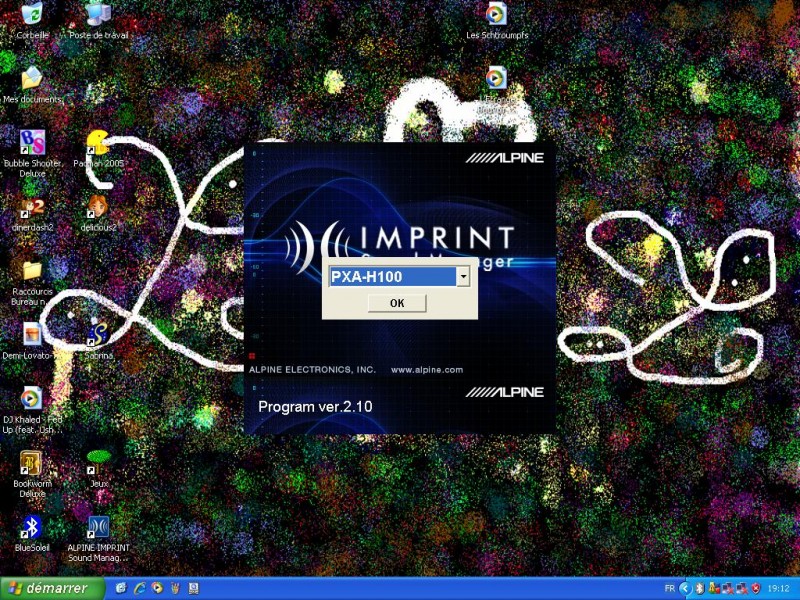Open the PXA-H100 device selection dropdown
Viewport: 800px width, 600px height.
coord(462,275)
